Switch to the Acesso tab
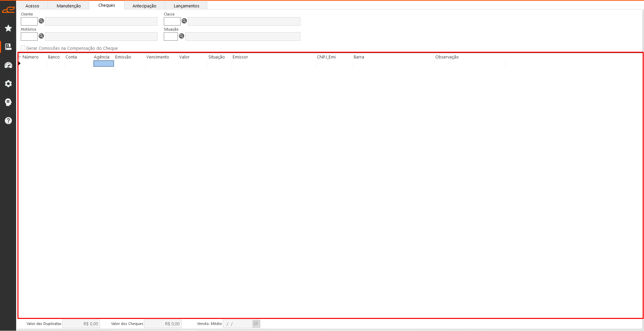Viewport: 644px width, 331px height. (x=32, y=6)
